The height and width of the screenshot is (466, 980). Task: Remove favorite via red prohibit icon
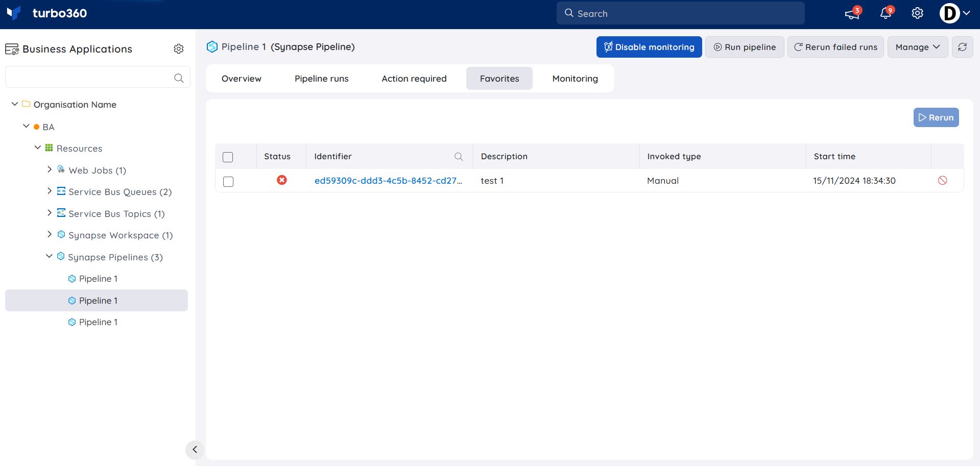[942, 180]
